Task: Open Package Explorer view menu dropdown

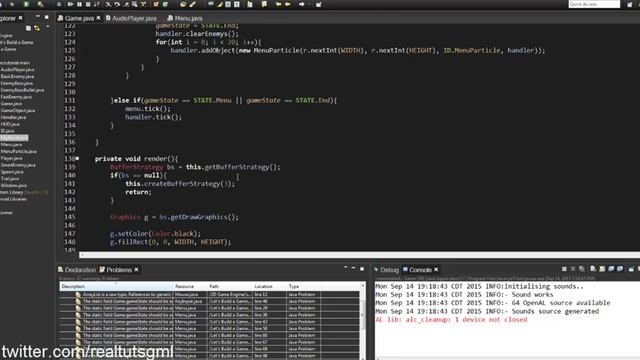Action: click(48, 27)
